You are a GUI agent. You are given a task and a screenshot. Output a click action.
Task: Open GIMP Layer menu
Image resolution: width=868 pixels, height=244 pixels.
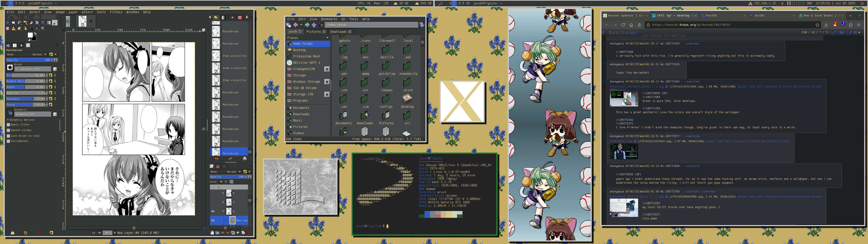pyautogui.click(x=73, y=12)
